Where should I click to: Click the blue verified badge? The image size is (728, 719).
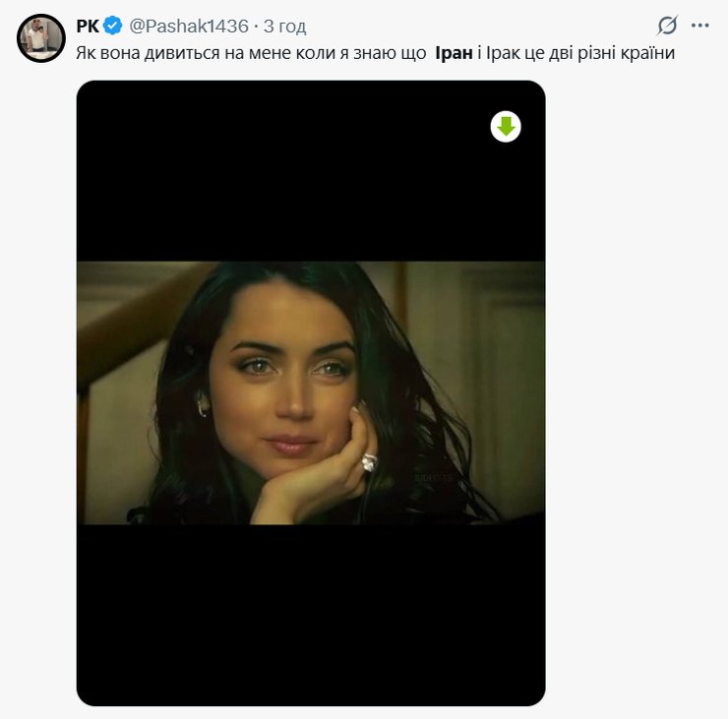click(113, 26)
